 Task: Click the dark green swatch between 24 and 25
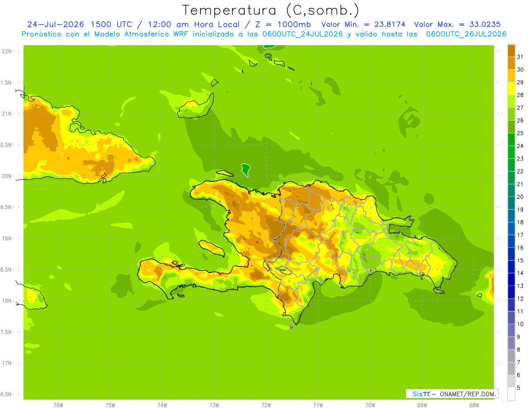pos(511,139)
